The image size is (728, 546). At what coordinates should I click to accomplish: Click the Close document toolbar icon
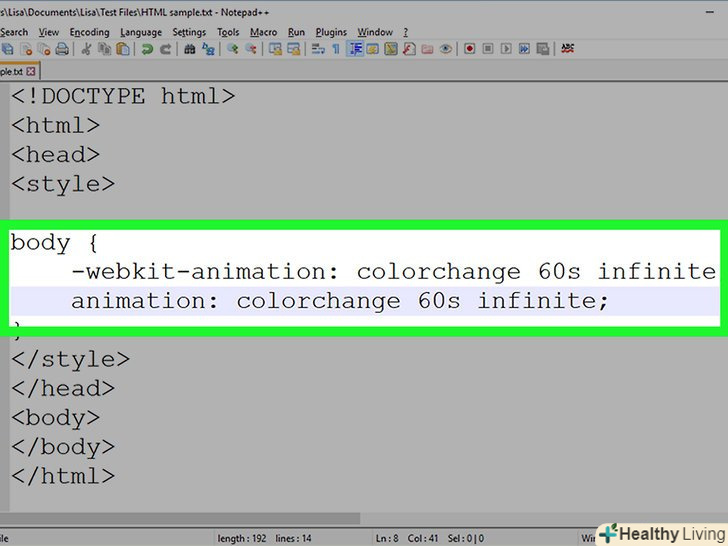pos(26,49)
